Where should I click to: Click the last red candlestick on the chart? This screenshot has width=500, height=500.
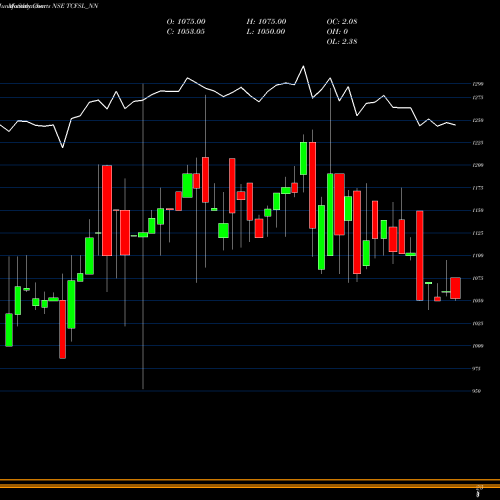pos(455,288)
